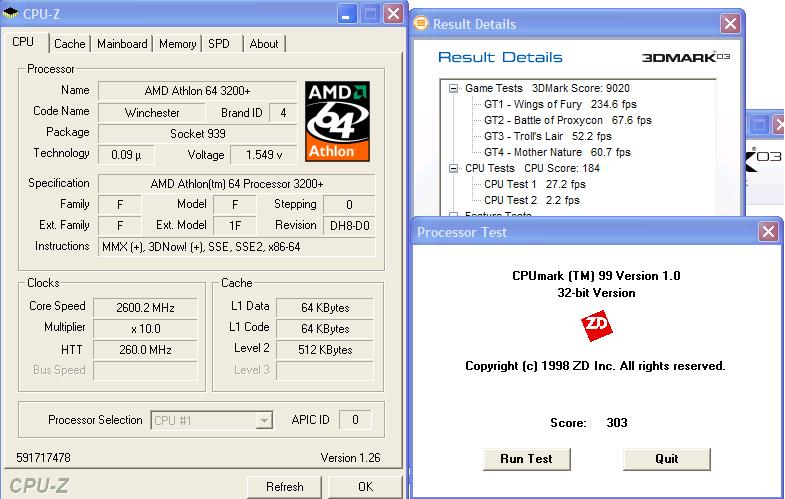Click the Refresh button in CPU-Z
The image size is (785, 499).
284,486
